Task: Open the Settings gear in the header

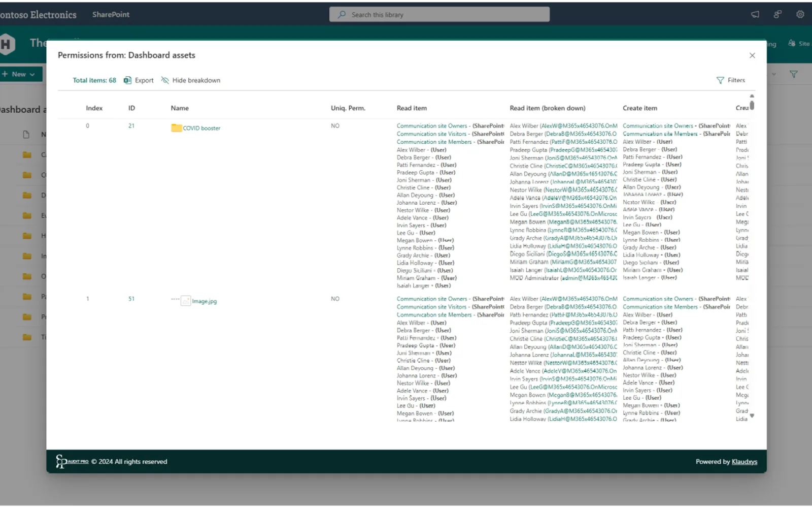Action: (x=800, y=15)
